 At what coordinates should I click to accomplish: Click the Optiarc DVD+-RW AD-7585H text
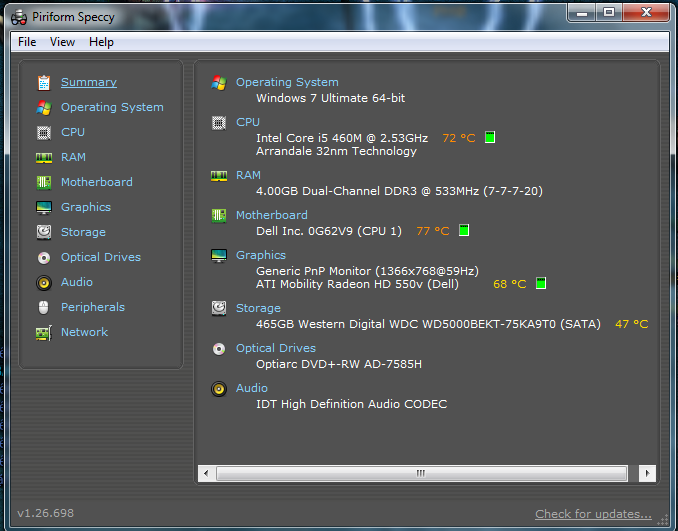point(339,364)
